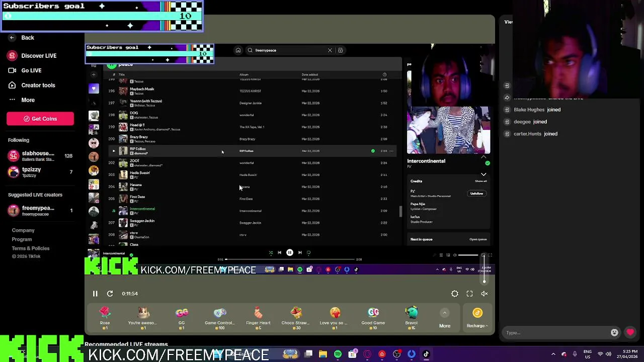Send the Game Controller gift
This screenshot has height=362, width=644.
point(220,318)
